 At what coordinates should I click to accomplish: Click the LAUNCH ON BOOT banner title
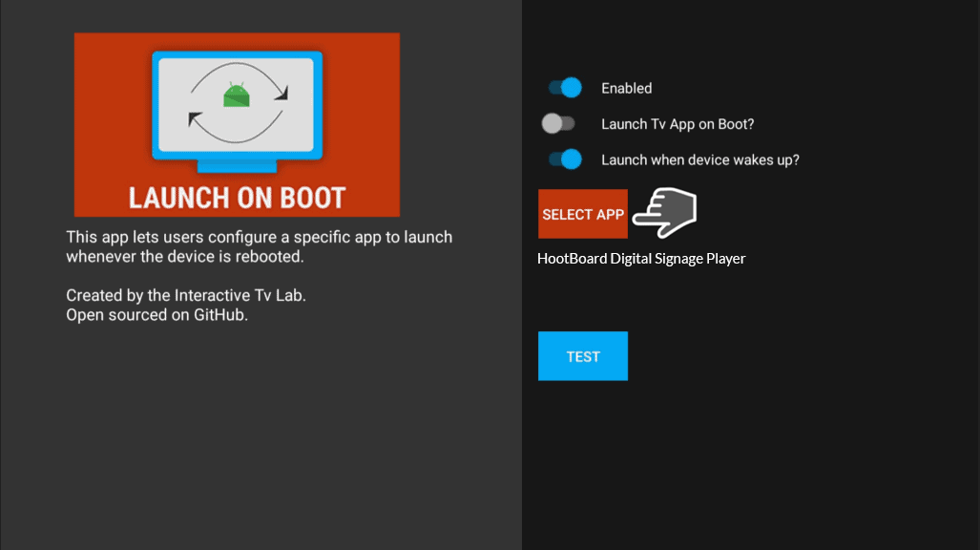237,198
